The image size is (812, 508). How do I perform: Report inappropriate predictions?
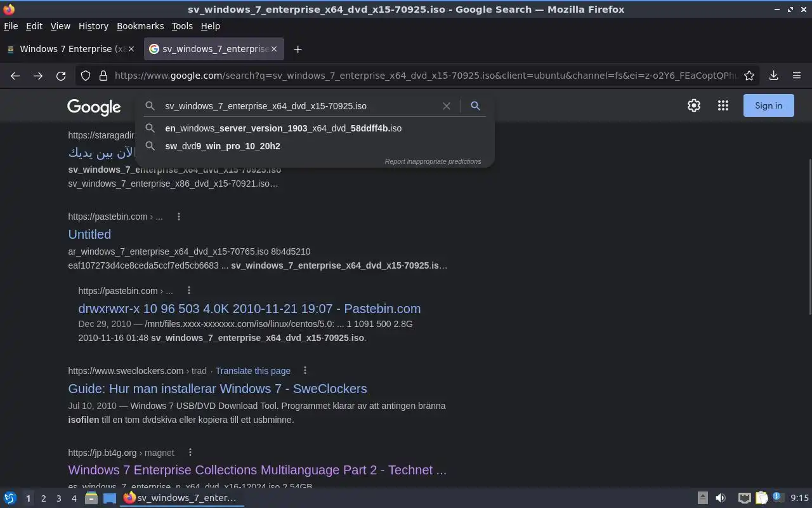(433, 161)
